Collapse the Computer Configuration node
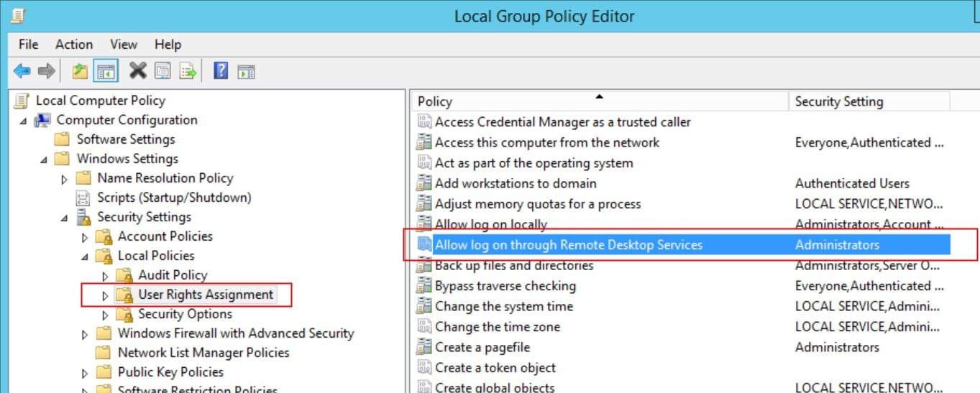Image resolution: width=980 pixels, height=393 pixels. tap(24, 121)
